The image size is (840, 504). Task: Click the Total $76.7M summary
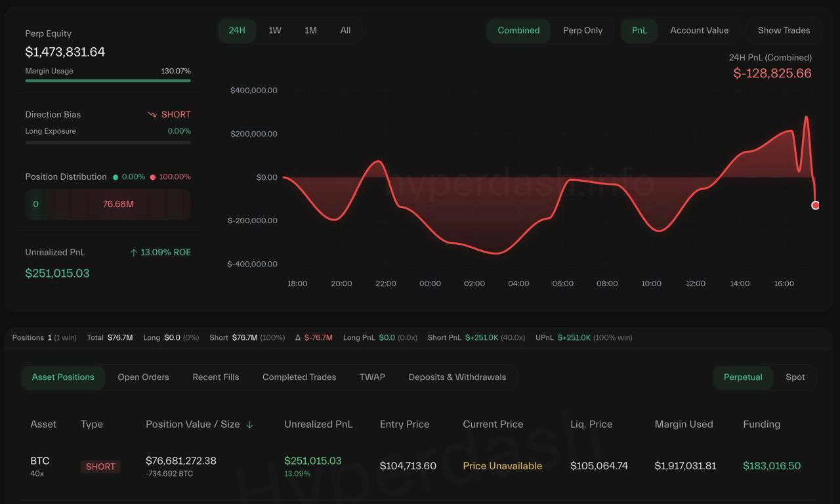pos(110,337)
